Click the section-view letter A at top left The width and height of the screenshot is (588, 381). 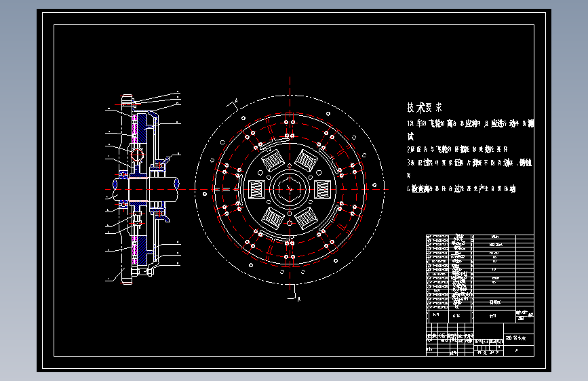pyautogui.click(x=236, y=100)
